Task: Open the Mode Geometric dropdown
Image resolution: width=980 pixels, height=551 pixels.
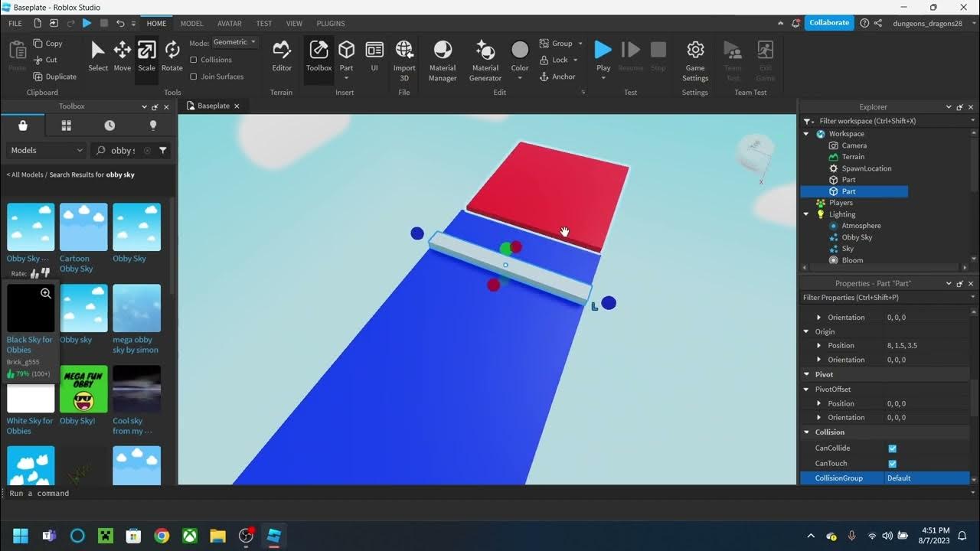Action: pos(234,43)
